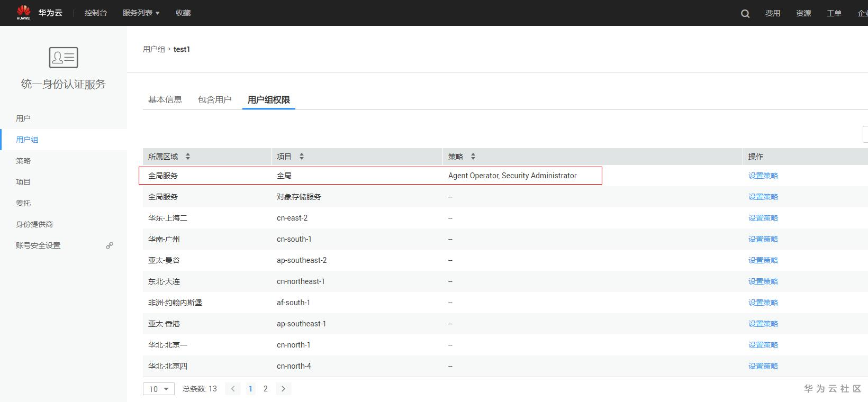The height and width of the screenshot is (402, 868).
Task: Sort by 策略 column arrows
Action: 473,157
